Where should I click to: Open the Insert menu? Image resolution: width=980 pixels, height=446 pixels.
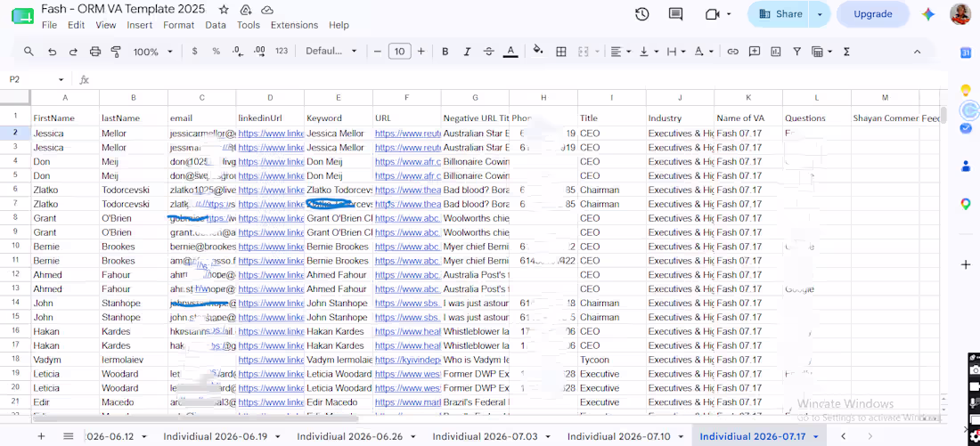point(139,25)
